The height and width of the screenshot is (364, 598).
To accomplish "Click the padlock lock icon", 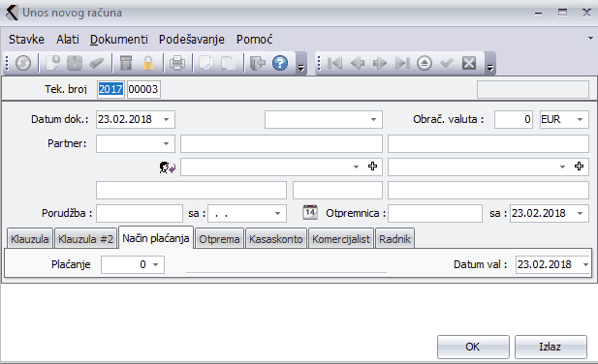I will click(148, 63).
